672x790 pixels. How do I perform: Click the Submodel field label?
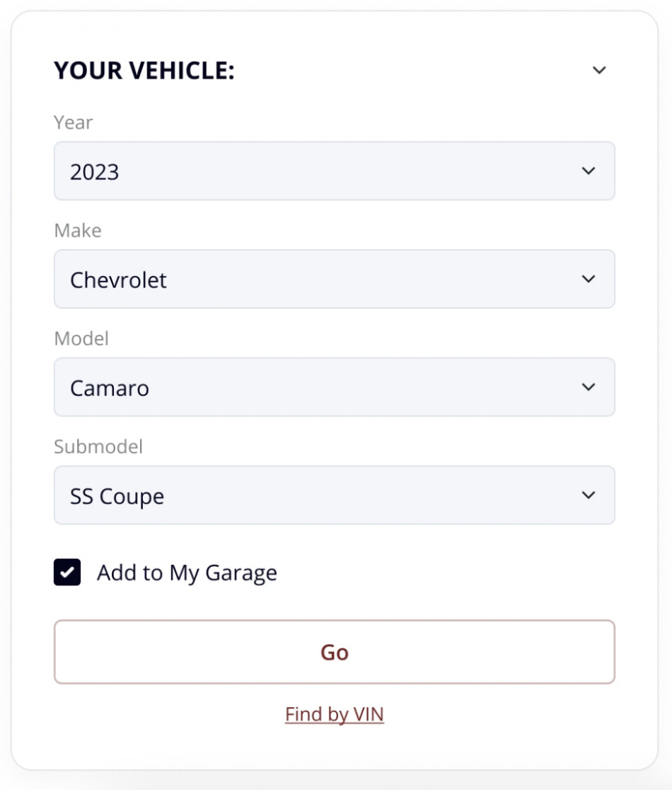click(98, 447)
